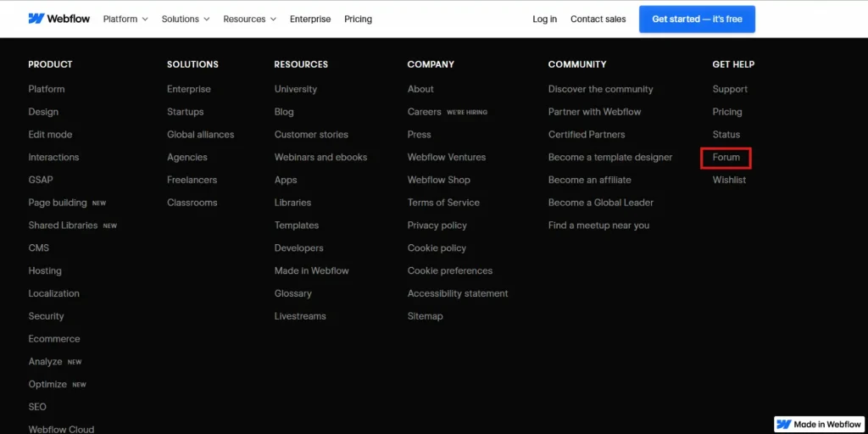Open the Analyze link

pos(46,361)
